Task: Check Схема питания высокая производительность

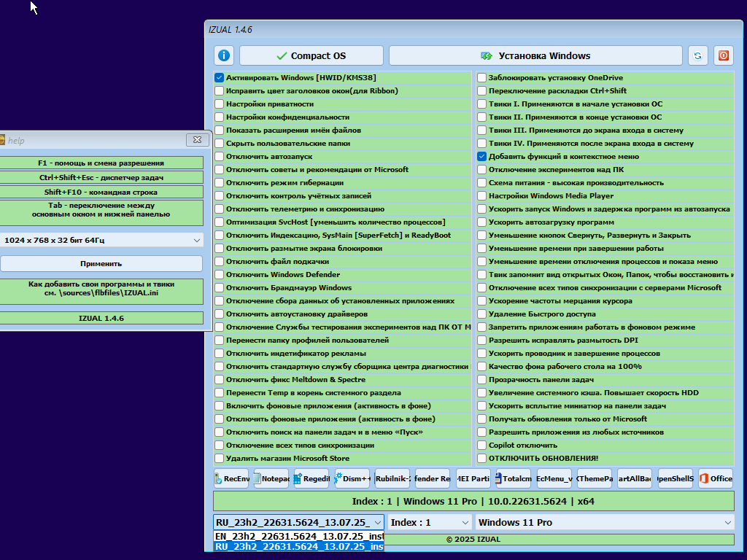Action: tap(481, 182)
